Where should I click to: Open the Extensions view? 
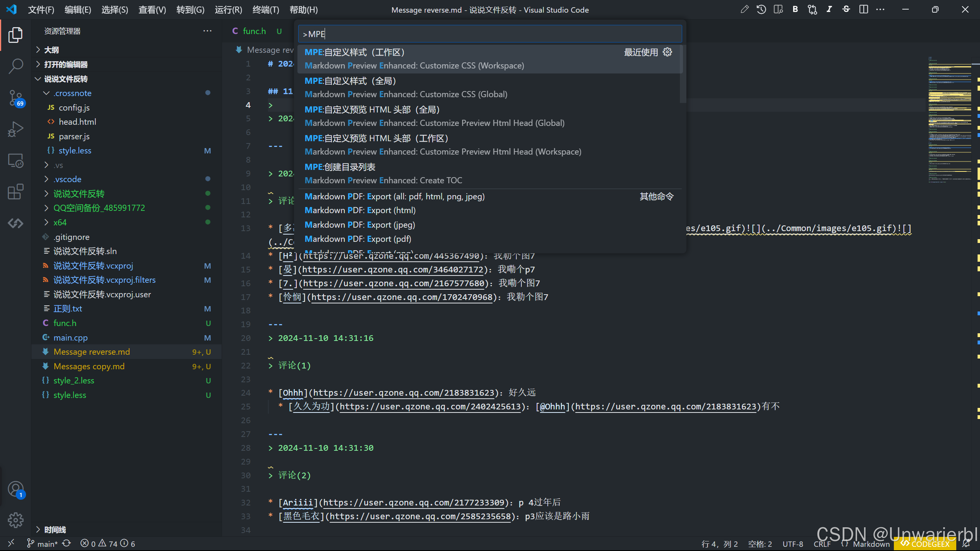(15, 192)
